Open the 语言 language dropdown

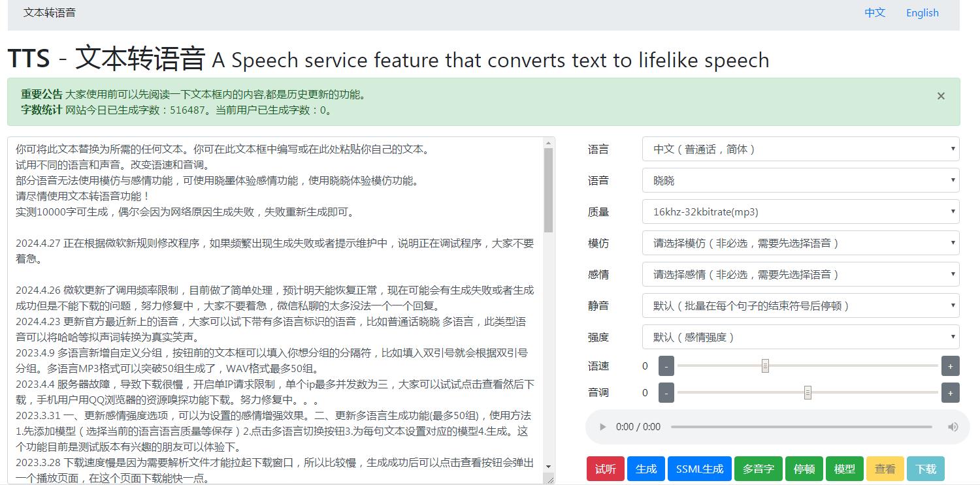click(800, 149)
